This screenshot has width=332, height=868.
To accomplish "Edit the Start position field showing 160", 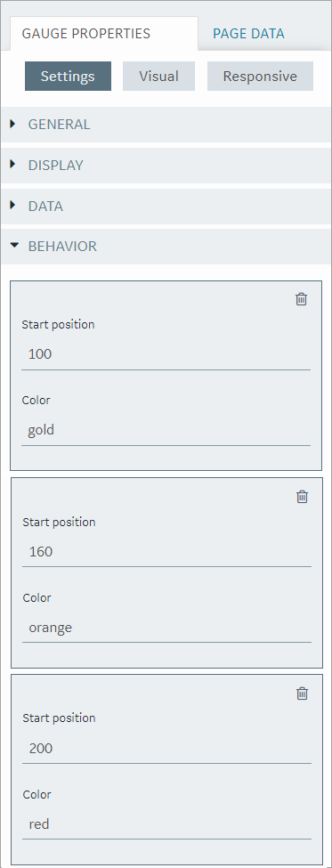I will [167, 552].
